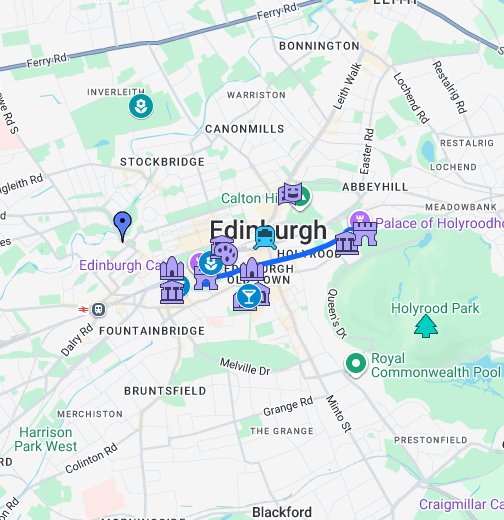The width and height of the screenshot is (504, 520).
Task: Select the purple paint palette gallery marker
Action: (x=226, y=254)
